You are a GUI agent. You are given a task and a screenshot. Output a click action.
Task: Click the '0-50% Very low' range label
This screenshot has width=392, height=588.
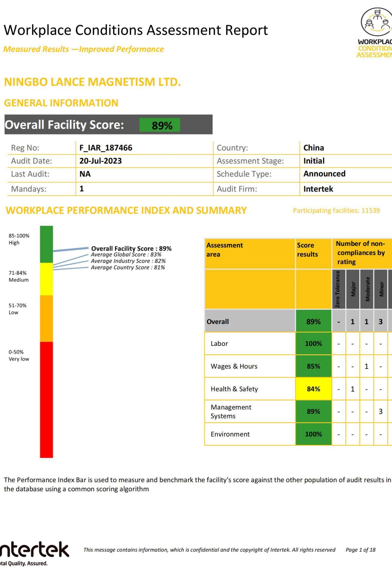pos(19,356)
